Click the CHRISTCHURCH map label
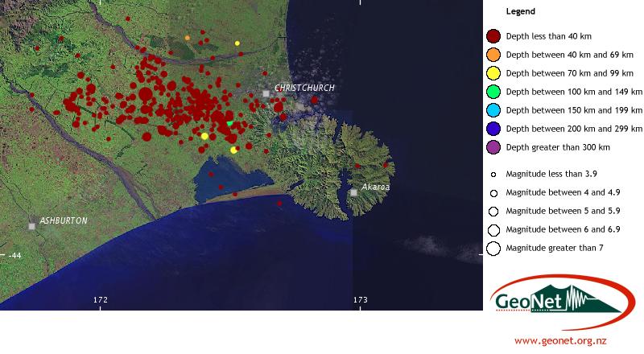Viewport: 644px width, 354px height. tap(304, 88)
